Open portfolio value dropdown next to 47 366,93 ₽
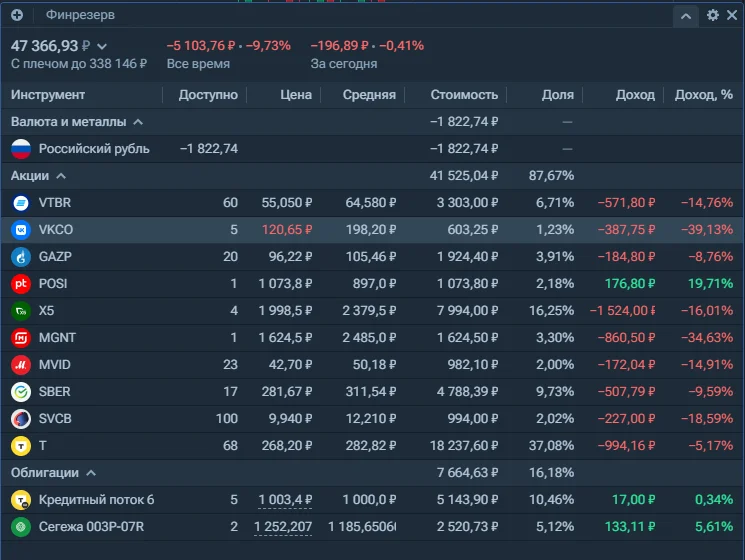 click(102, 47)
